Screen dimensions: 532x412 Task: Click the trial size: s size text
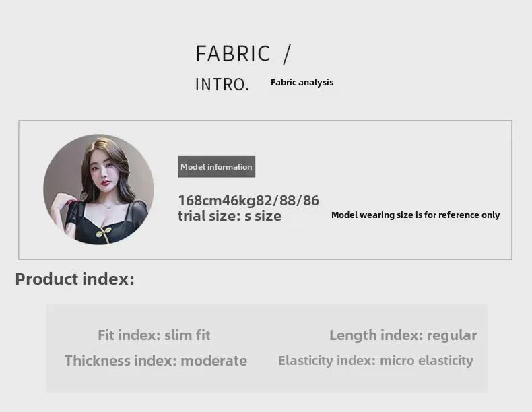[230, 216]
